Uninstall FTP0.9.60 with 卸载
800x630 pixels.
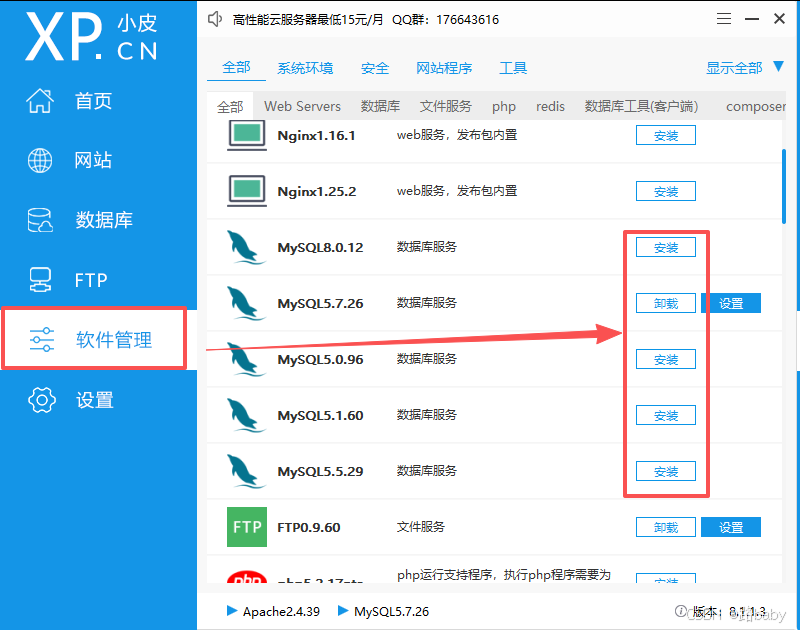point(665,527)
